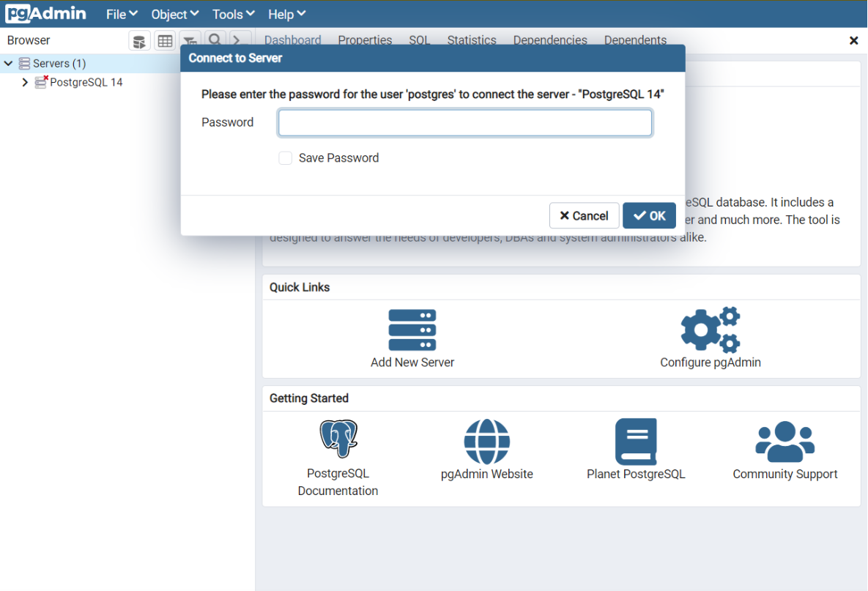Click the Connect to Server title bar
Screen dimensions: 868x591
pyautogui.click(x=433, y=58)
